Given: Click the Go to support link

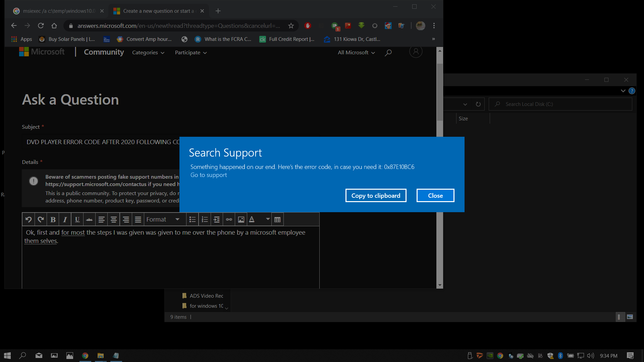Looking at the screenshot, I should pyautogui.click(x=209, y=175).
